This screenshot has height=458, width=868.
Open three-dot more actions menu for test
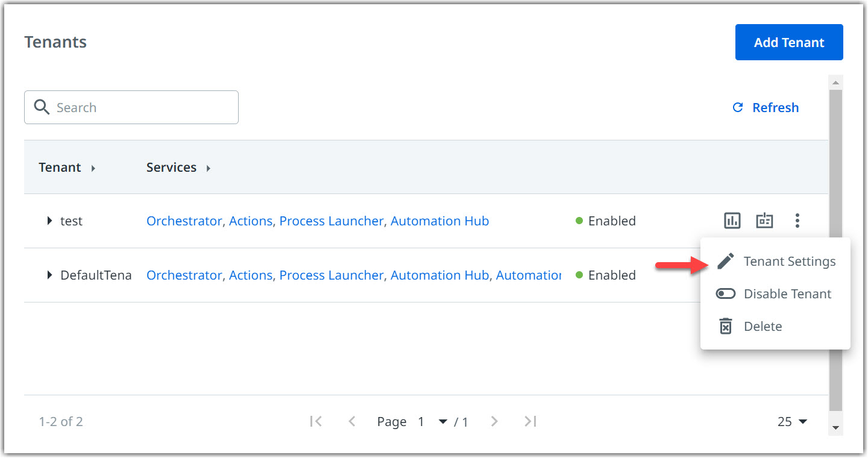pyautogui.click(x=797, y=221)
